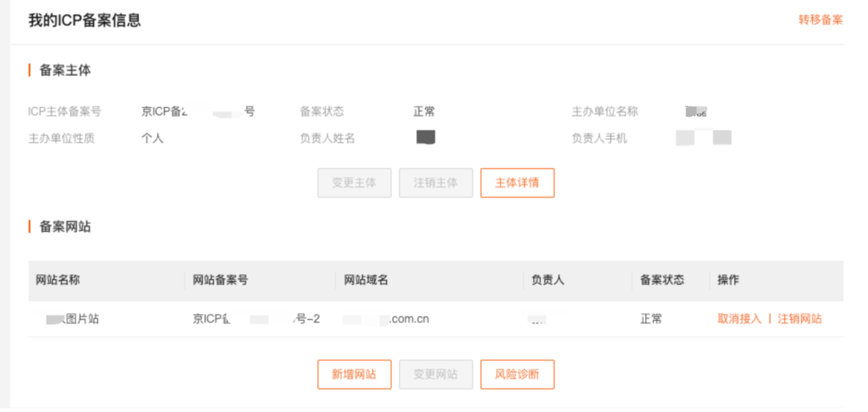The image size is (868, 412).
Task: Run 风险诊断 risk diagnosis
Action: click(x=517, y=375)
